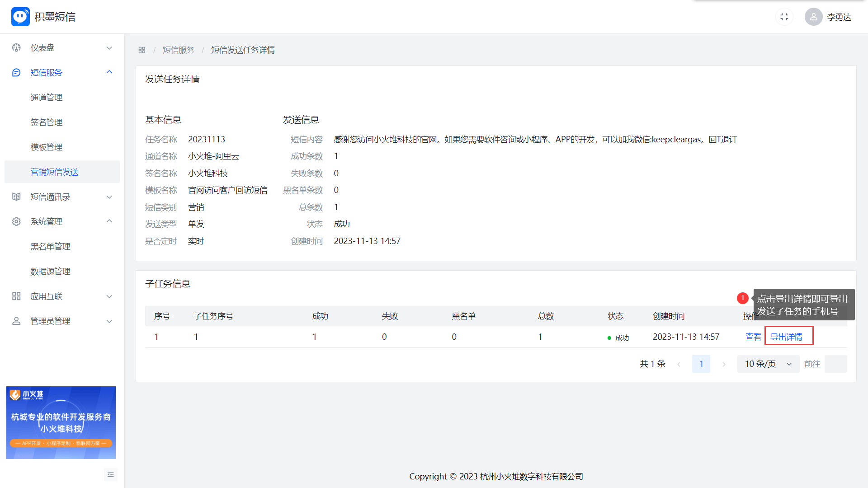The image size is (868, 488).
Task: Select 黑名单管理 in the sidebar
Action: coord(50,247)
